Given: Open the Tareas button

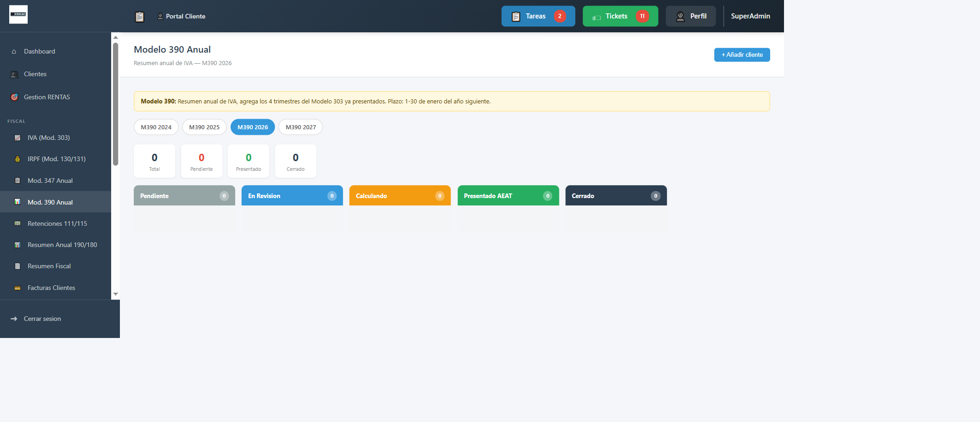Looking at the screenshot, I should [538, 16].
